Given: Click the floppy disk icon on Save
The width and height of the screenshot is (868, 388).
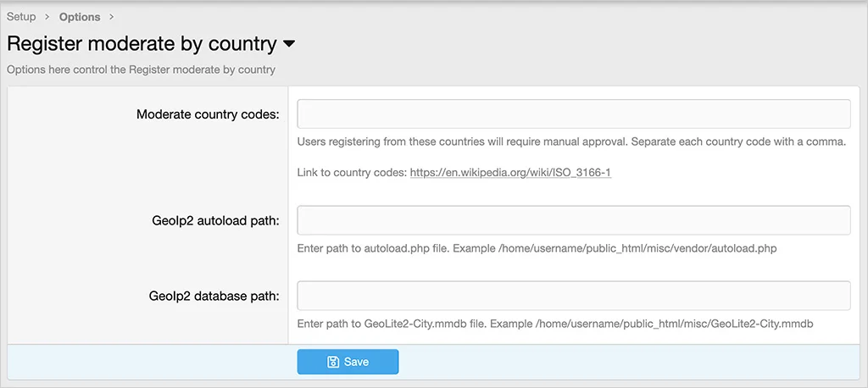Looking at the screenshot, I should pos(333,362).
